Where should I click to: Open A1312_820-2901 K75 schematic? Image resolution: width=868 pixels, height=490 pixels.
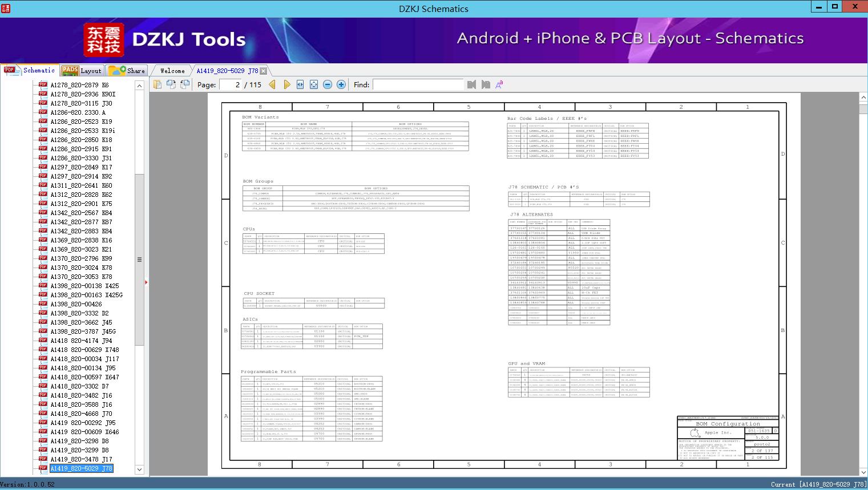(x=81, y=204)
